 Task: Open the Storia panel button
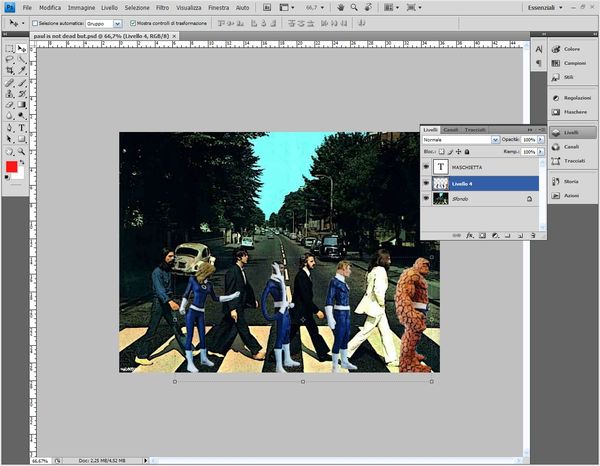(572, 181)
